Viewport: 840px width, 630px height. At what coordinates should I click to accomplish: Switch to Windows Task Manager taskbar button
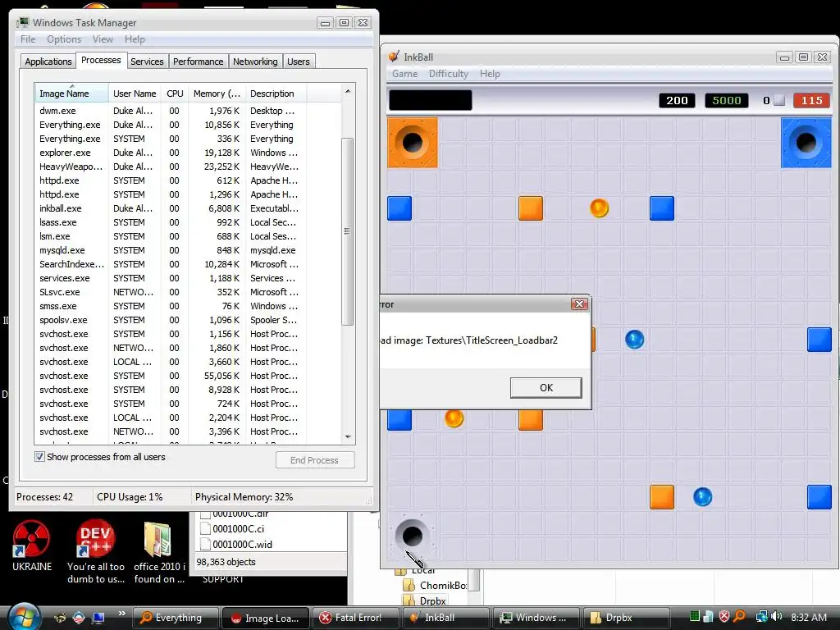pos(535,618)
